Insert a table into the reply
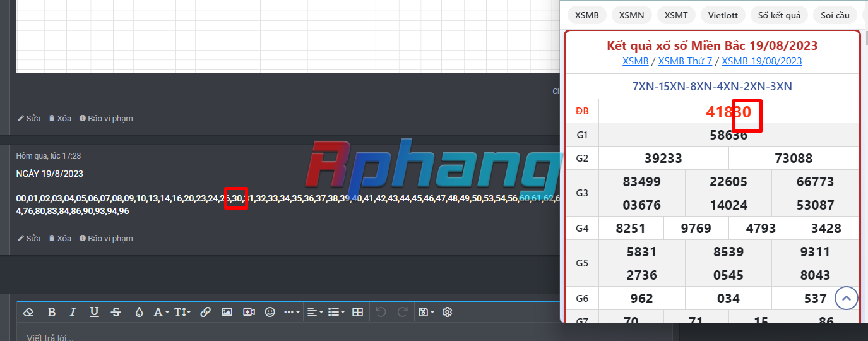 click(357, 312)
